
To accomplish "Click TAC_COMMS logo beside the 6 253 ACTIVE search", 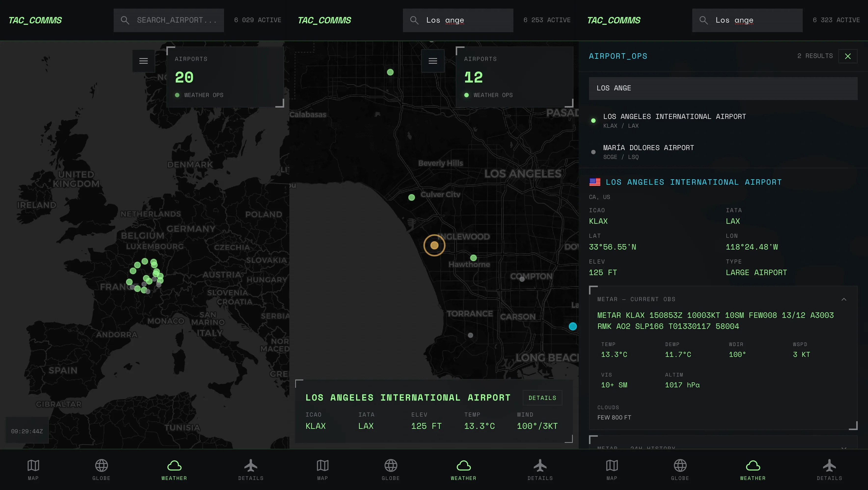I will 324,20.
